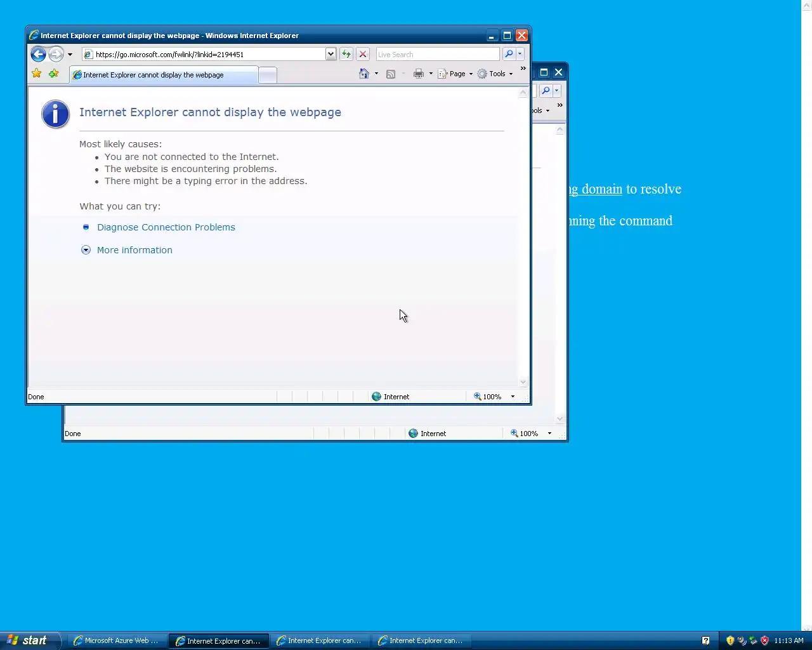Open the Page menu
The width and height of the screenshot is (812, 650).
pos(455,74)
